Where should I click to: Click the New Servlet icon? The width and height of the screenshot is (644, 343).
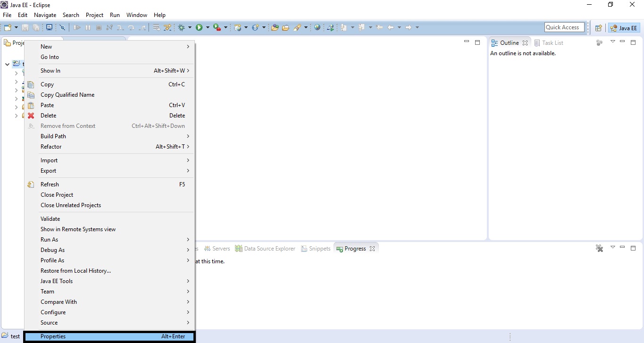(x=256, y=27)
